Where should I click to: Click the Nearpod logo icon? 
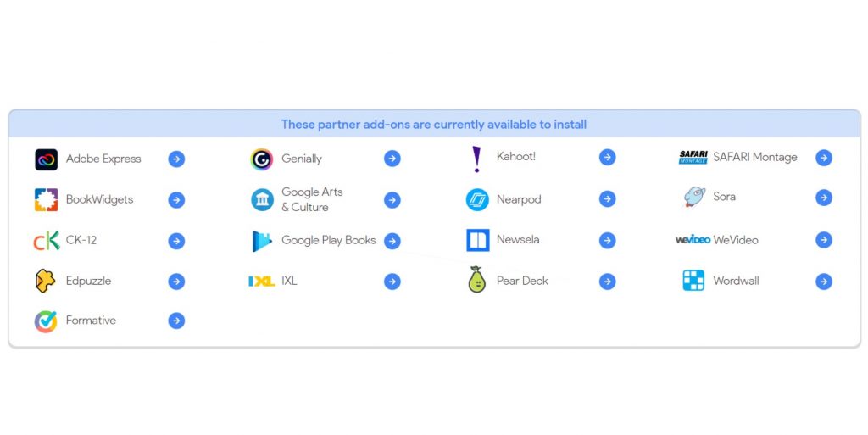click(477, 200)
